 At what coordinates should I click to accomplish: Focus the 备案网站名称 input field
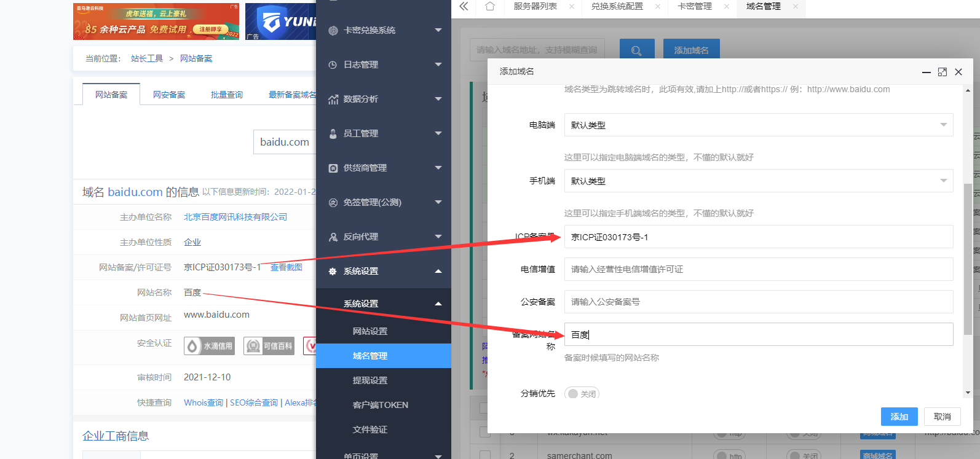click(759, 334)
